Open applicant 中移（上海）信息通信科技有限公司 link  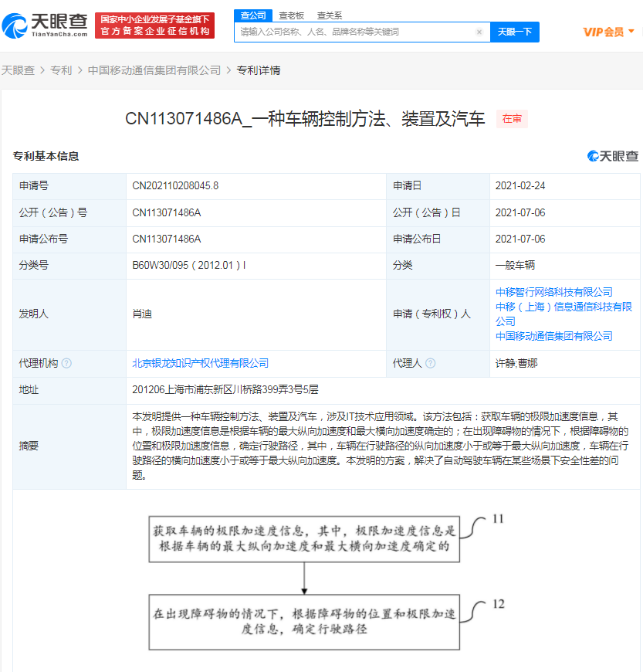[x=563, y=314]
